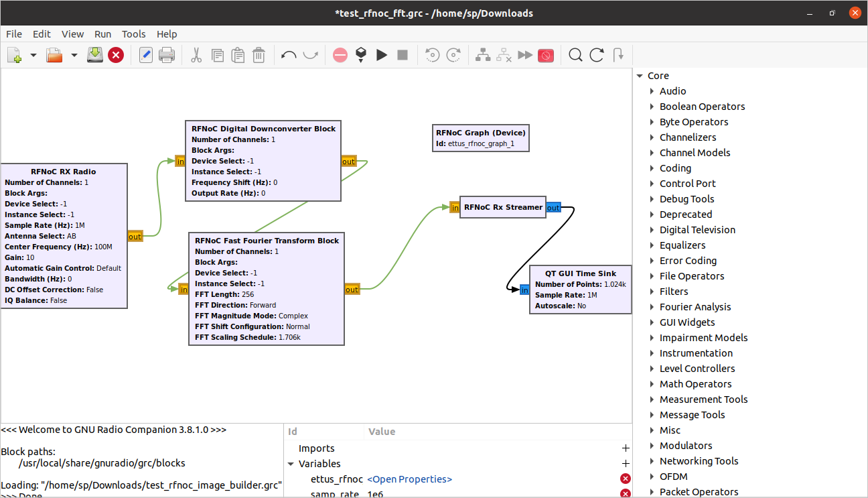Screen dimensions: 868x498
Task: Open the Run menu
Action: (102, 34)
